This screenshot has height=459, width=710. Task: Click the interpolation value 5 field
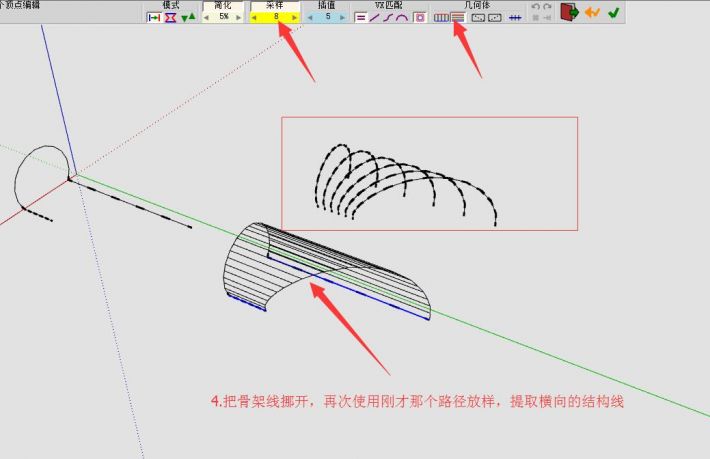(x=327, y=17)
